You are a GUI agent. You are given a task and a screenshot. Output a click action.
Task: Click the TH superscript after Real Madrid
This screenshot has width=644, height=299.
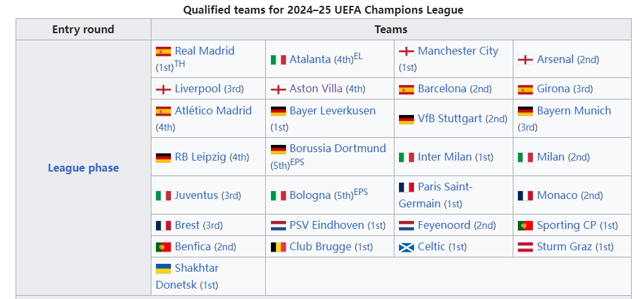179,64
